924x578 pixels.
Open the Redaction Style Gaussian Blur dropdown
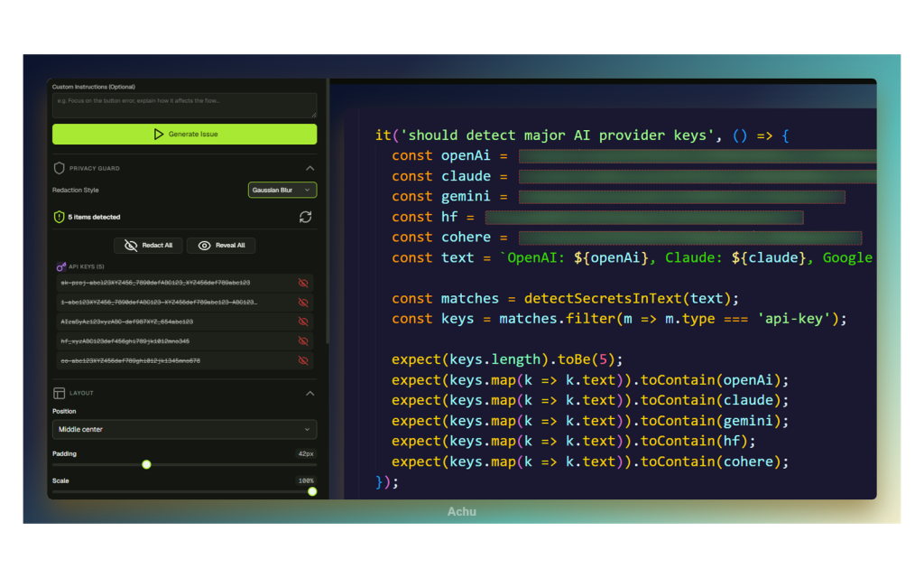coord(282,190)
